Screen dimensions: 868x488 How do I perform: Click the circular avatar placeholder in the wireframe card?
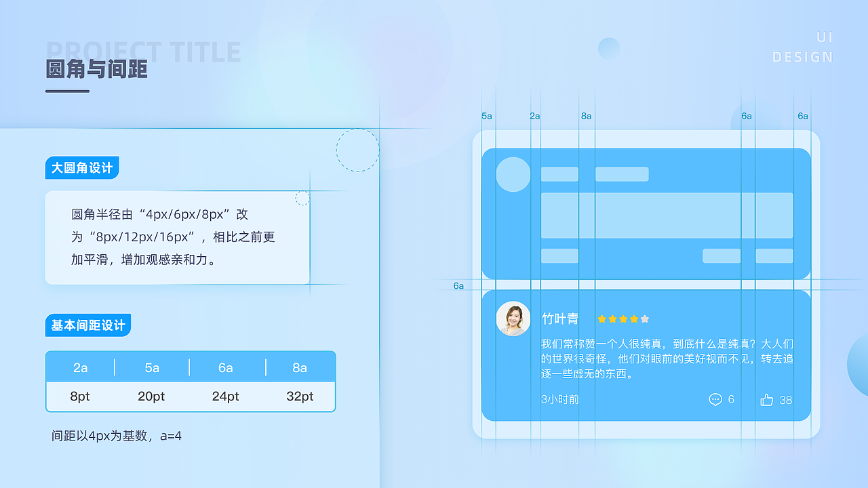[x=513, y=174]
